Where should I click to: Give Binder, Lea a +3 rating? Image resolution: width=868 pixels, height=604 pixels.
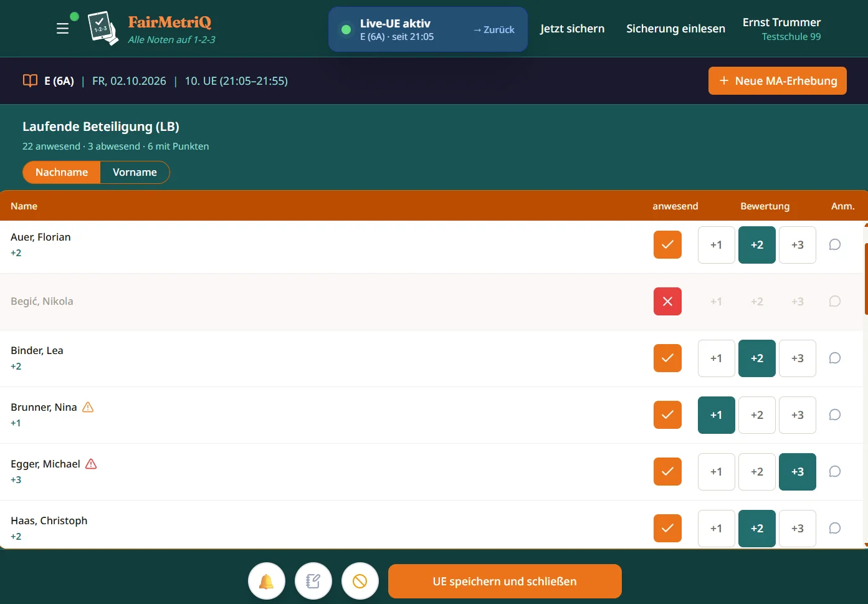click(798, 358)
